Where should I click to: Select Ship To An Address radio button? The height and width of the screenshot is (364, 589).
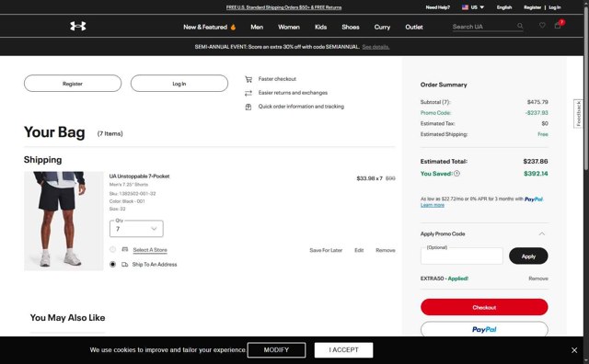pyautogui.click(x=112, y=264)
